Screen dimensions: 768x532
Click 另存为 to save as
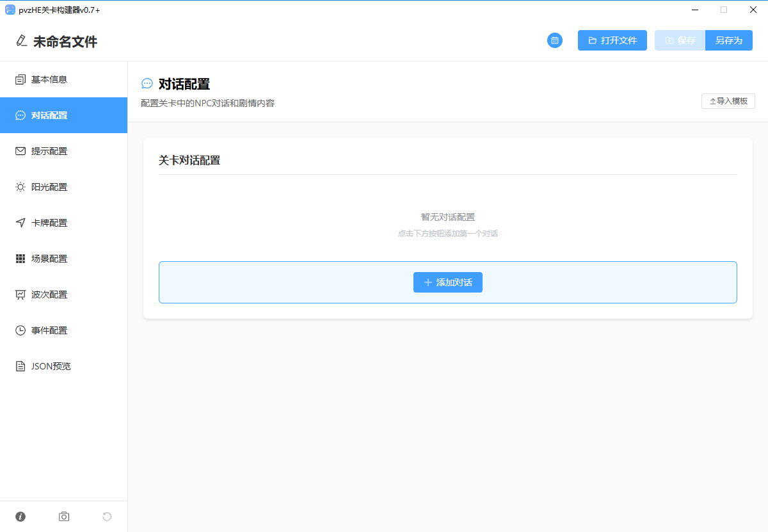click(728, 40)
